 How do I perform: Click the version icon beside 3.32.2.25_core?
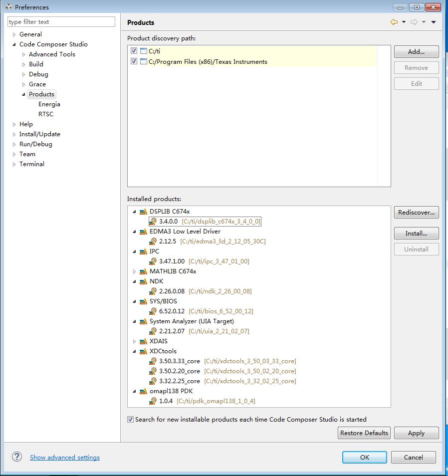153,381
